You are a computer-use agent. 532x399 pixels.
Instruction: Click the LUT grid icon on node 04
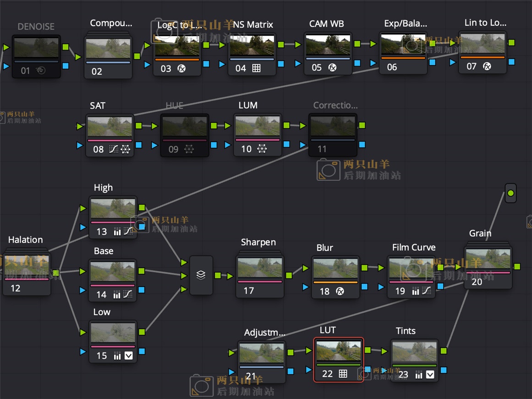point(256,68)
